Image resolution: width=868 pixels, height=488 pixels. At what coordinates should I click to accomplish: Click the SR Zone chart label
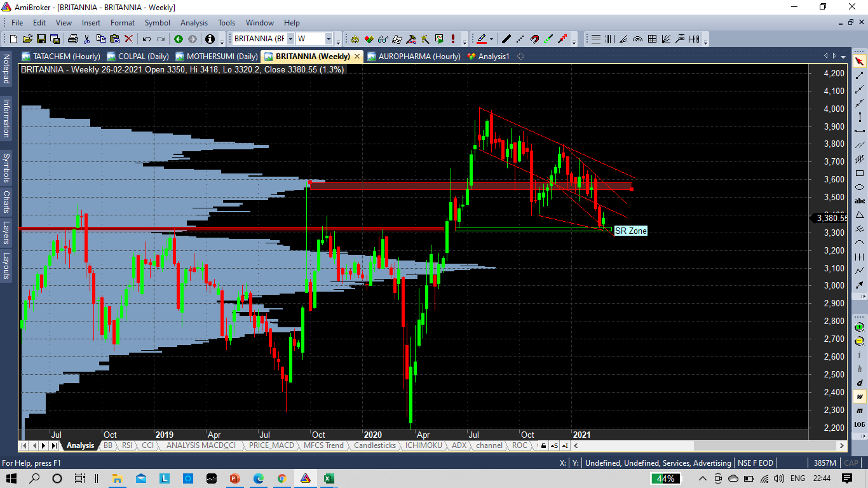click(x=630, y=231)
